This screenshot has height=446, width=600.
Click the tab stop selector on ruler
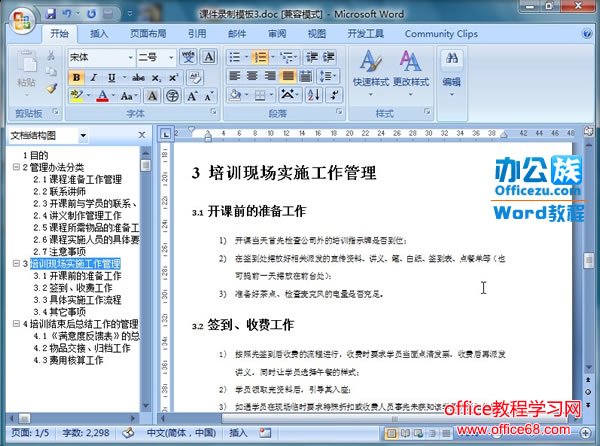(x=166, y=134)
